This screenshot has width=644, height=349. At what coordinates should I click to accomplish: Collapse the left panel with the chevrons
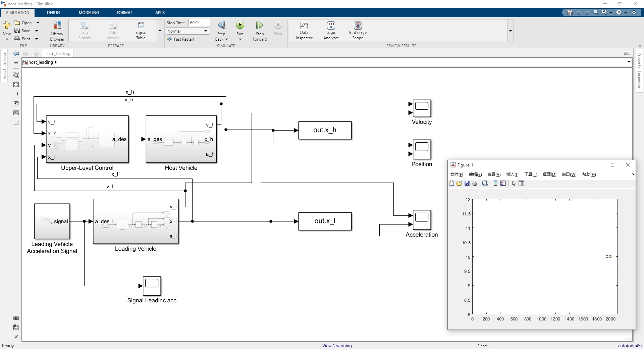(x=16, y=337)
